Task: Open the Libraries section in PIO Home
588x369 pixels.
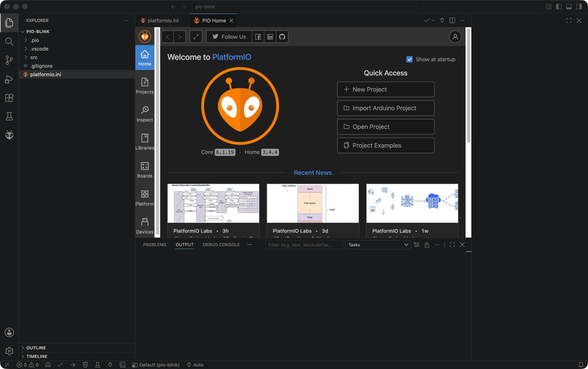Action: [x=144, y=142]
